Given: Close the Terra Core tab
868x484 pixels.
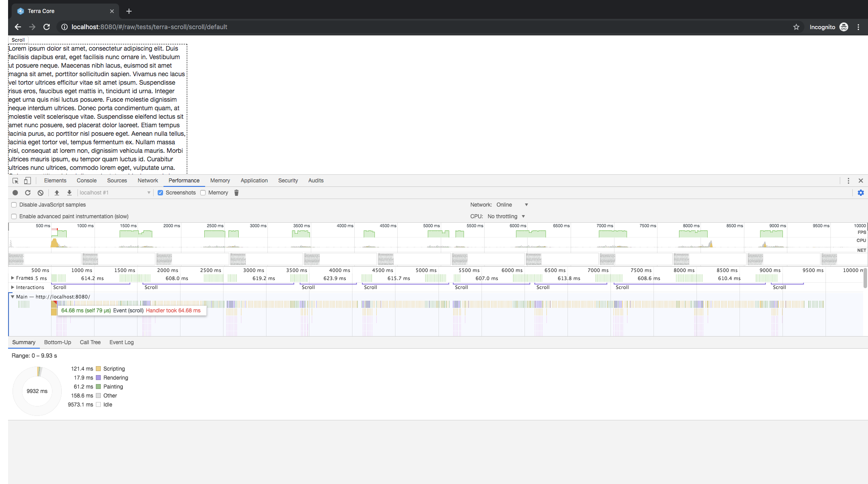Looking at the screenshot, I should [112, 11].
